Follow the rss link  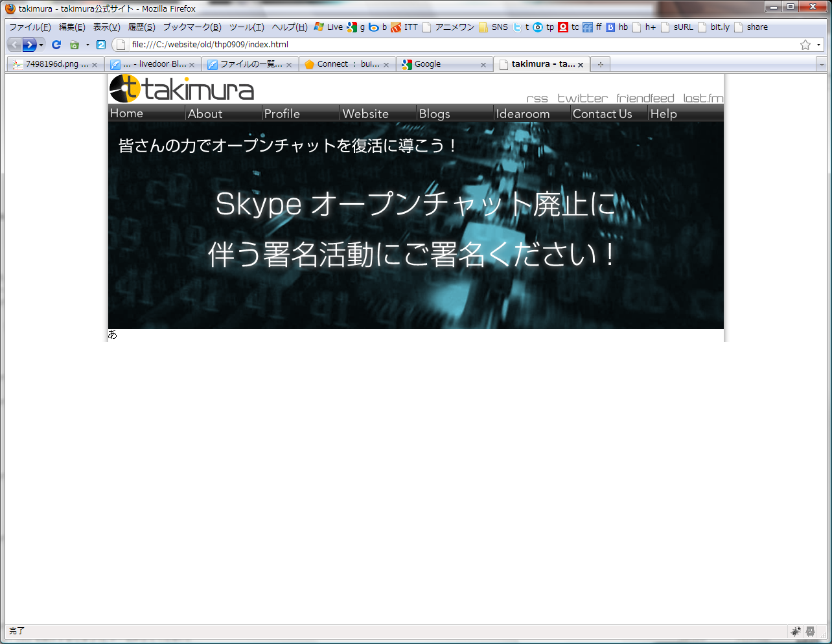[537, 98]
